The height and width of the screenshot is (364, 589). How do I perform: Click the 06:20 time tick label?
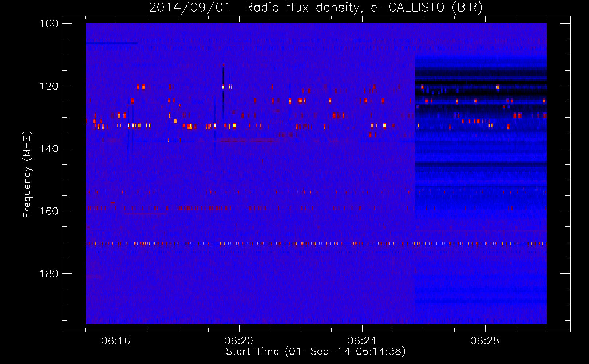[239, 341]
